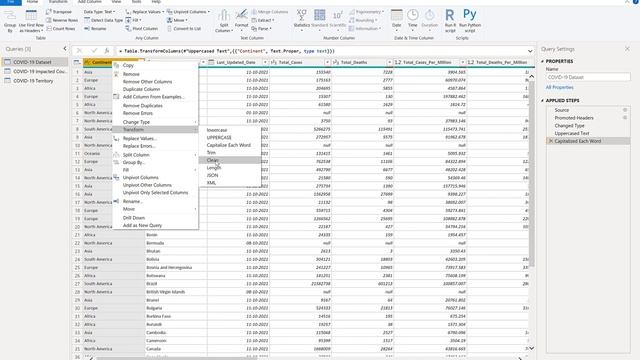Click the query Name input field
The image size is (640, 360).
pyautogui.click(x=588, y=77)
